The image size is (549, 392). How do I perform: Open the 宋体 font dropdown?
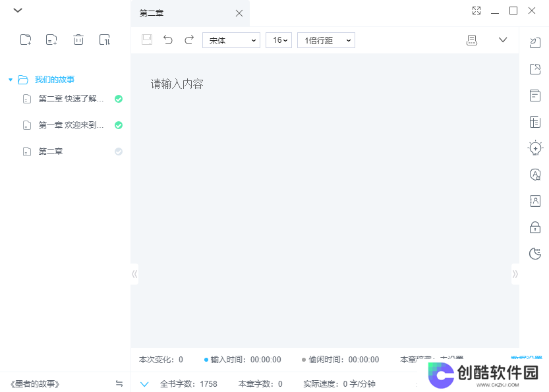[x=231, y=40]
